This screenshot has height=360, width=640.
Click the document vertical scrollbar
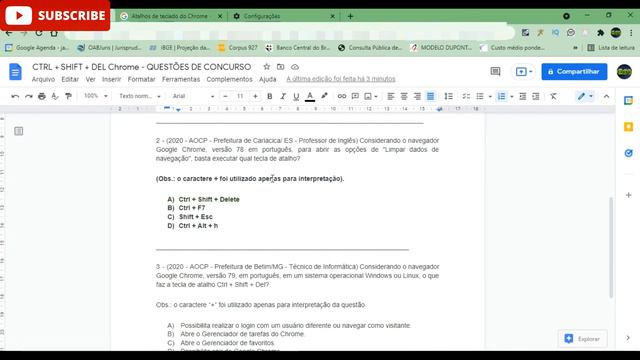[x=611, y=247]
